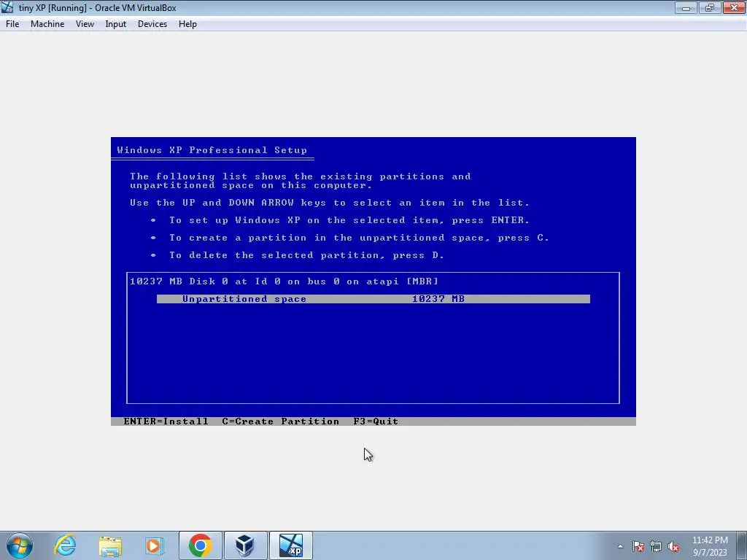This screenshot has width=747, height=560.
Task: Click the 'press C' create partition instruction
Action: click(359, 238)
